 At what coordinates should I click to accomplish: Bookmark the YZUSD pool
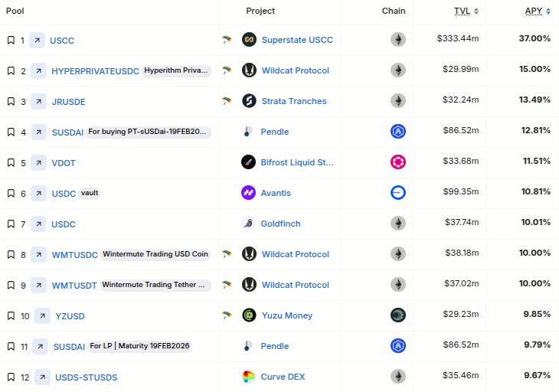point(11,315)
